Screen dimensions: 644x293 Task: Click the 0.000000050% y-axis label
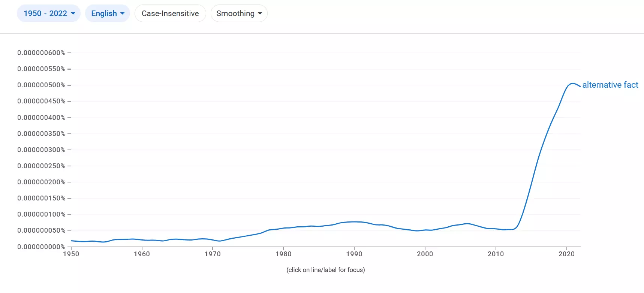41,230
